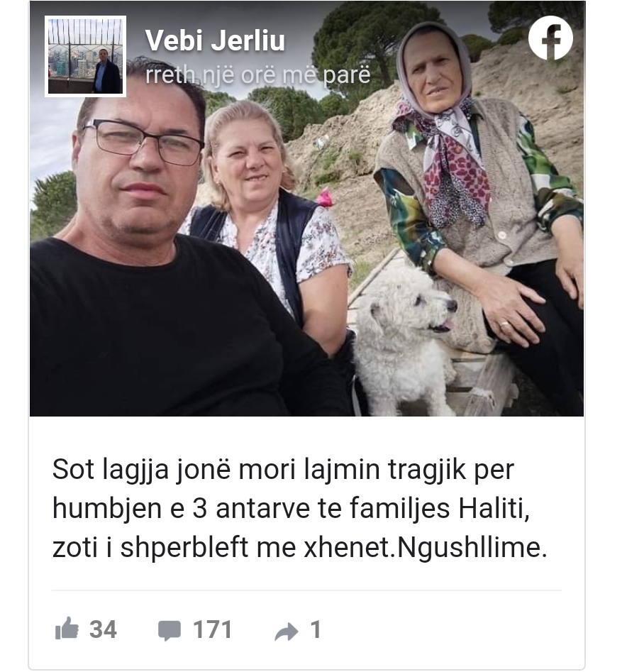Click the 34 likes count
Viewport: 627px width, 672px height.
(x=104, y=629)
